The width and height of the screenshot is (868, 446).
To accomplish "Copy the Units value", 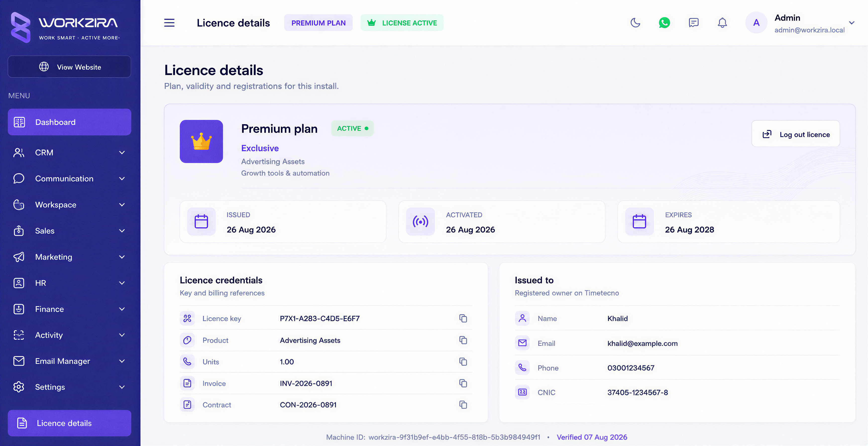I will click(463, 361).
